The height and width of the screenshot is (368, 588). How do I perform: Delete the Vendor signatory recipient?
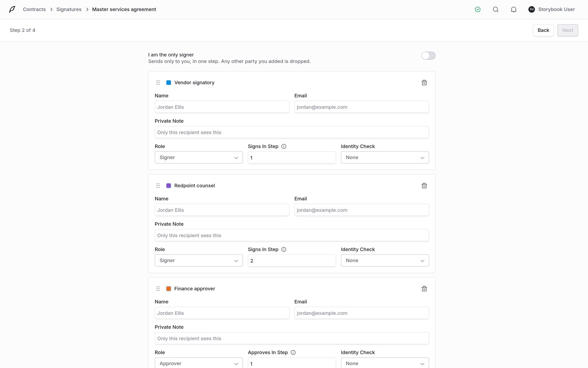point(424,83)
